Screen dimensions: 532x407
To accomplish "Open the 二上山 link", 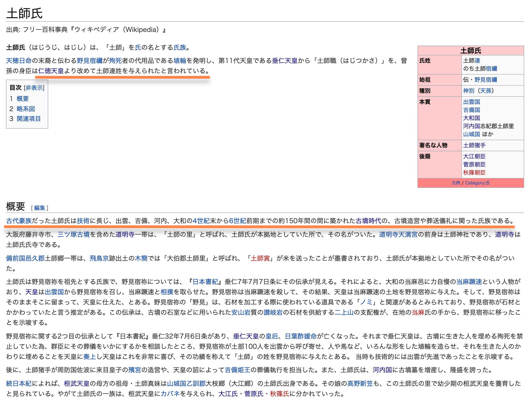I will tap(344, 312).
